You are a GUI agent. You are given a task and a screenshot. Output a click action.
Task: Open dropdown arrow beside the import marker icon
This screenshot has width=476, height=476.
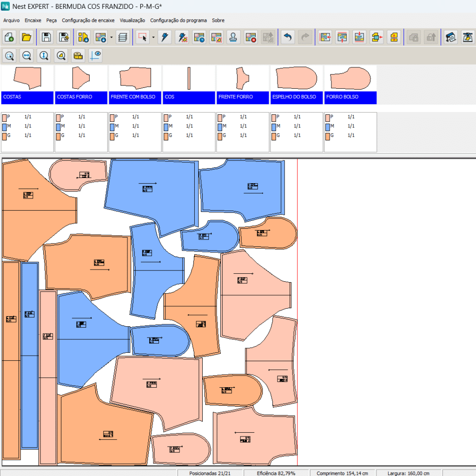(112, 38)
